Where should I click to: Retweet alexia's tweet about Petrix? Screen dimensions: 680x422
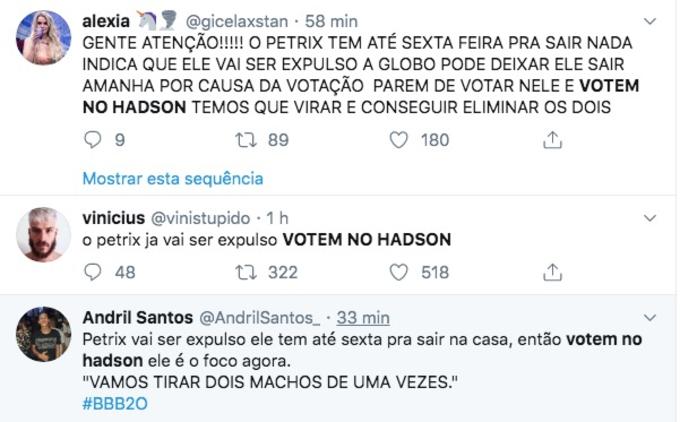[x=244, y=140]
